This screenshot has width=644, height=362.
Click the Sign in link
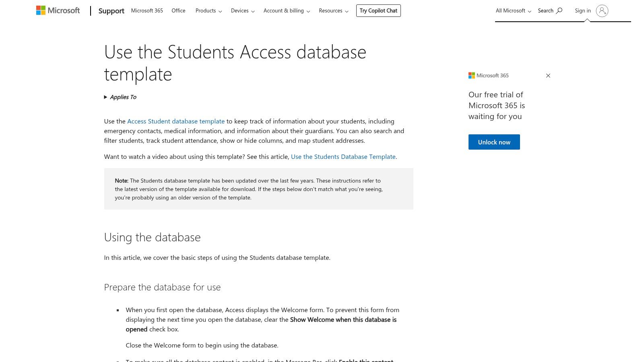coord(582,11)
